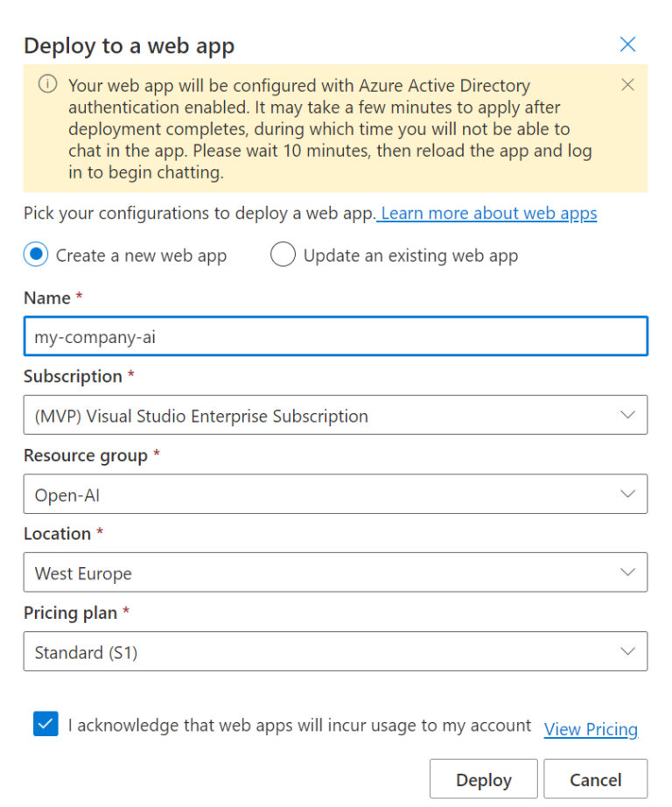Image resolution: width=672 pixels, height=807 pixels.
Task: Click the Location dropdown chevron
Action: 626,572
